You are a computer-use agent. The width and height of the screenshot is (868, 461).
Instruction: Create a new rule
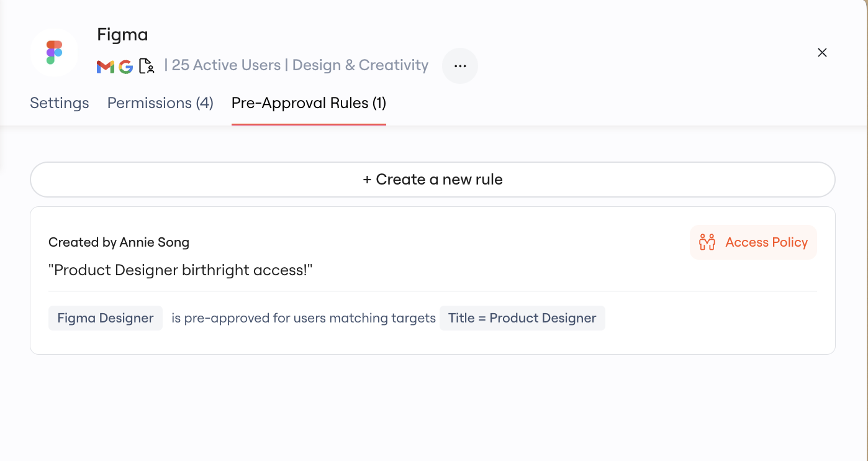[433, 180]
